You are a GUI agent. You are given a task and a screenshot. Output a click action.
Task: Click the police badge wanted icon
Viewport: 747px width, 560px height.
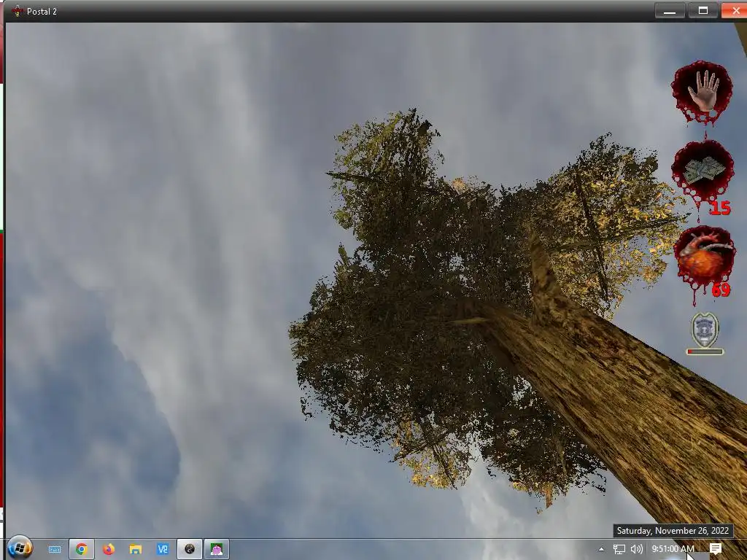(x=705, y=329)
